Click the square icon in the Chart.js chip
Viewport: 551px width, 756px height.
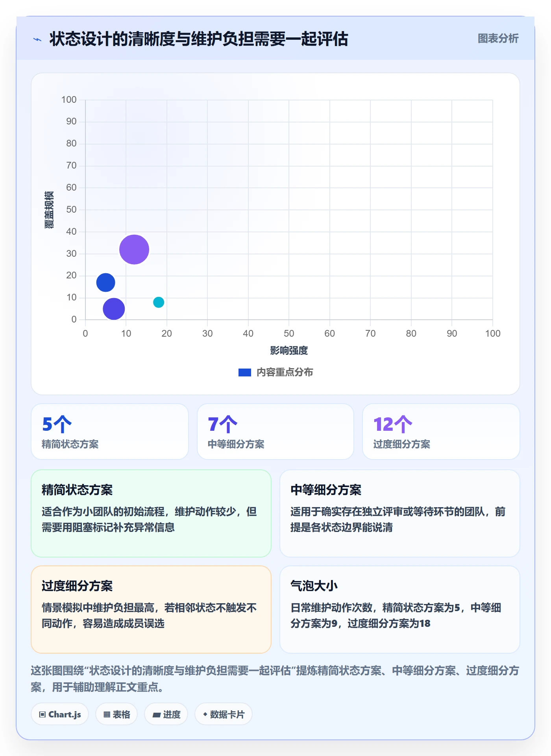(43, 715)
